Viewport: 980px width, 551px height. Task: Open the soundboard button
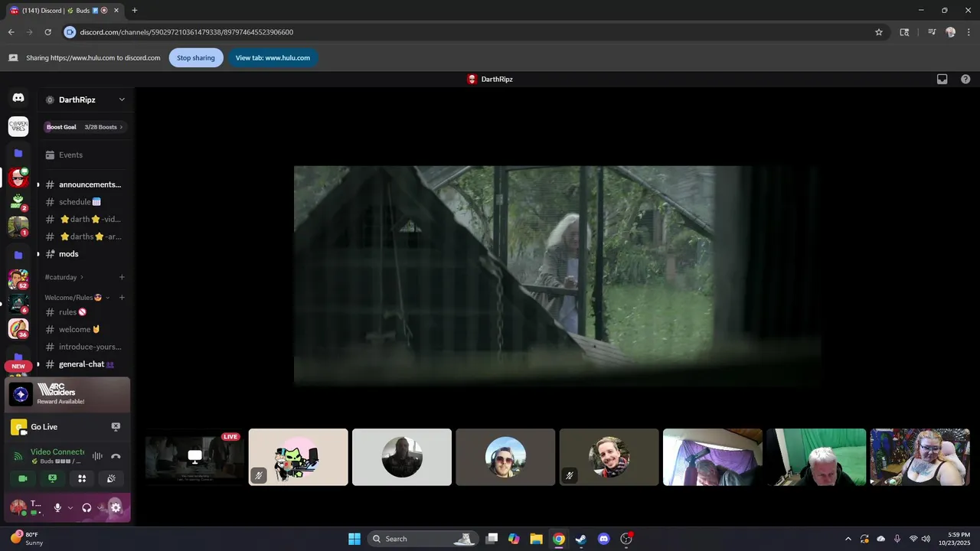coord(111,478)
